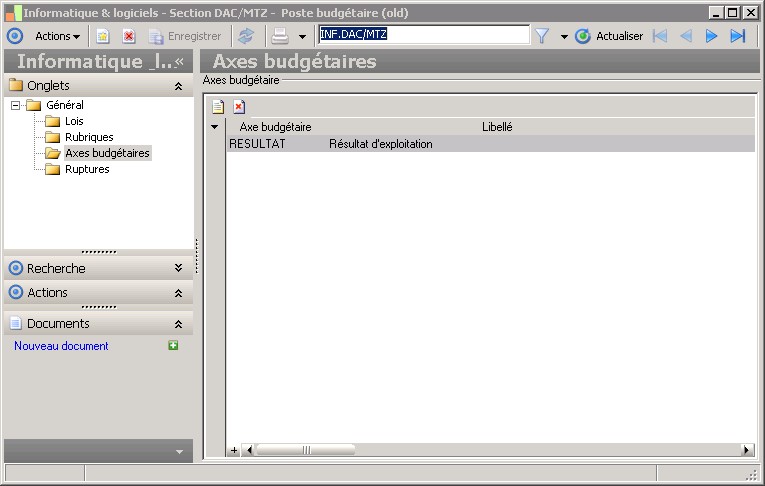Click the plus button at grid bottom
The height and width of the screenshot is (486, 765).
point(234,450)
